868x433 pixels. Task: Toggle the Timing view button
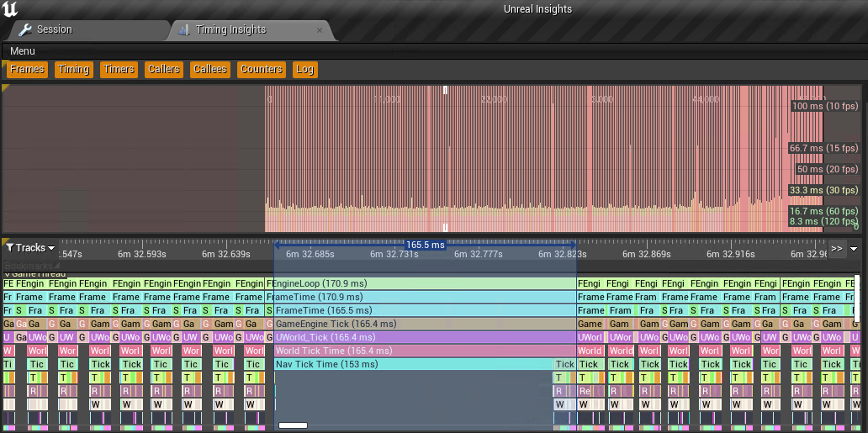[73, 70]
